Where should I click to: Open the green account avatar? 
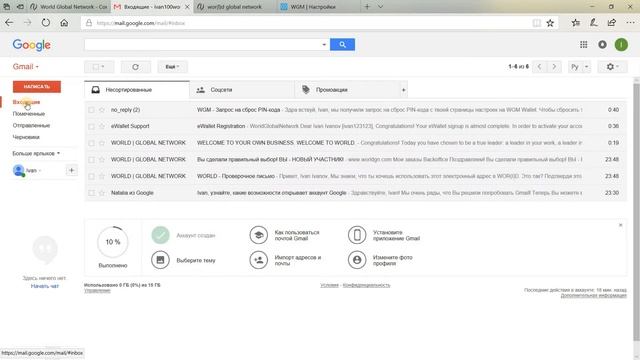621,44
